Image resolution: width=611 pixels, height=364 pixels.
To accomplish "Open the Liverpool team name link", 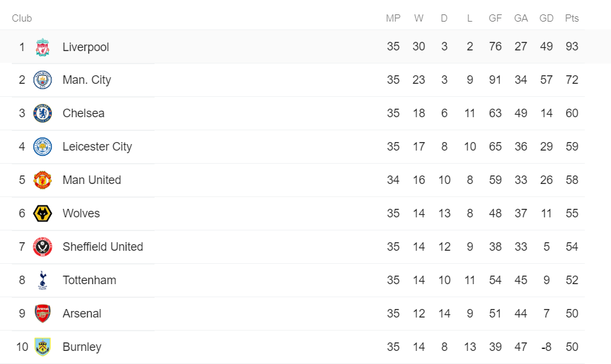I will [x=86, y=46].
